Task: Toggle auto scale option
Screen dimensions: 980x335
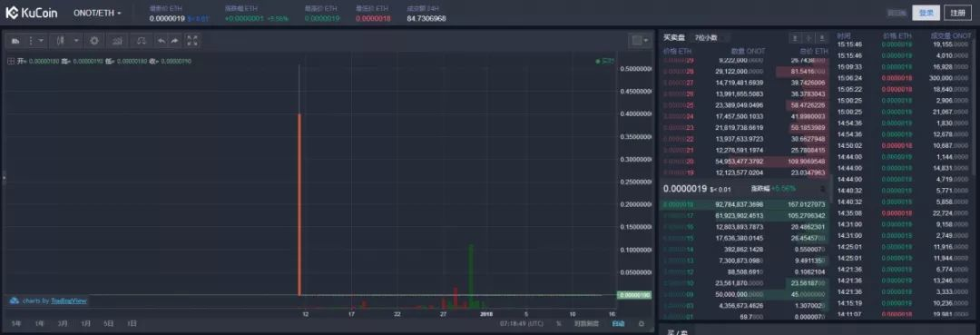Action: tap(618, 324)
